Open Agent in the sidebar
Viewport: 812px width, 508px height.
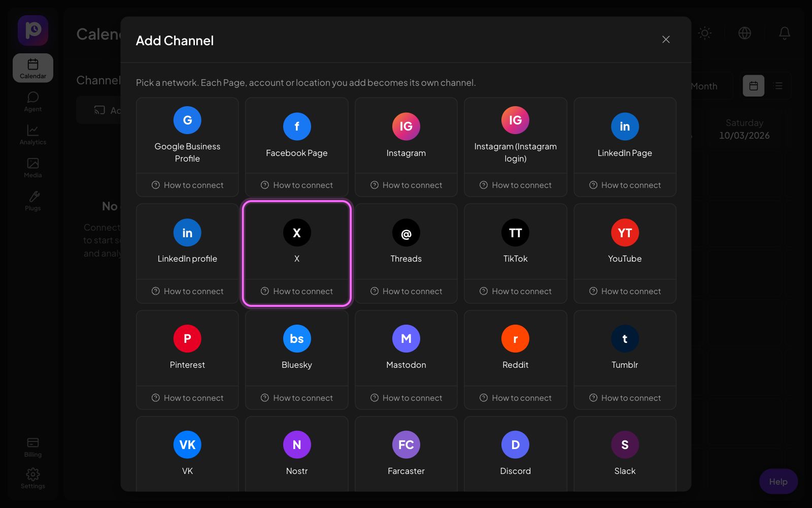tap(33, 102)
